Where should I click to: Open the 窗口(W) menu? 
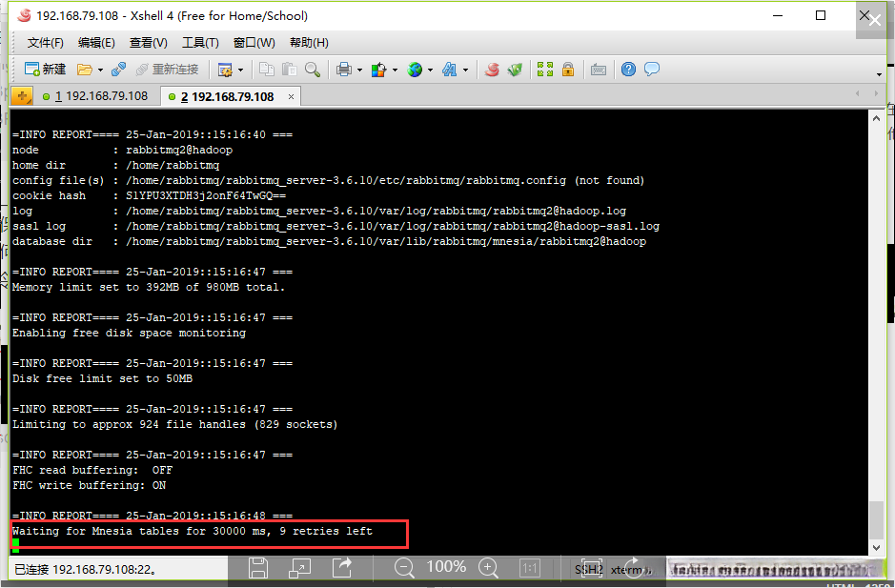[x=254, y=43]
